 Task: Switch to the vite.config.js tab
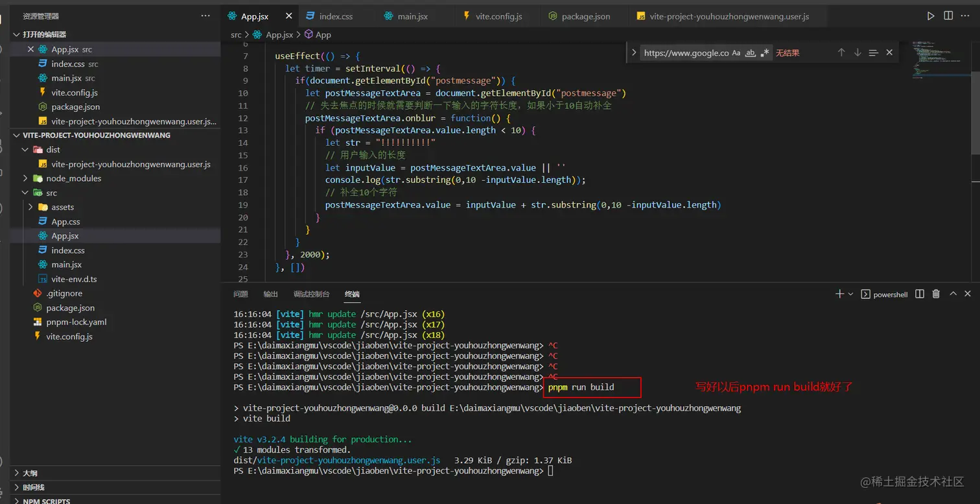point(498,16)
